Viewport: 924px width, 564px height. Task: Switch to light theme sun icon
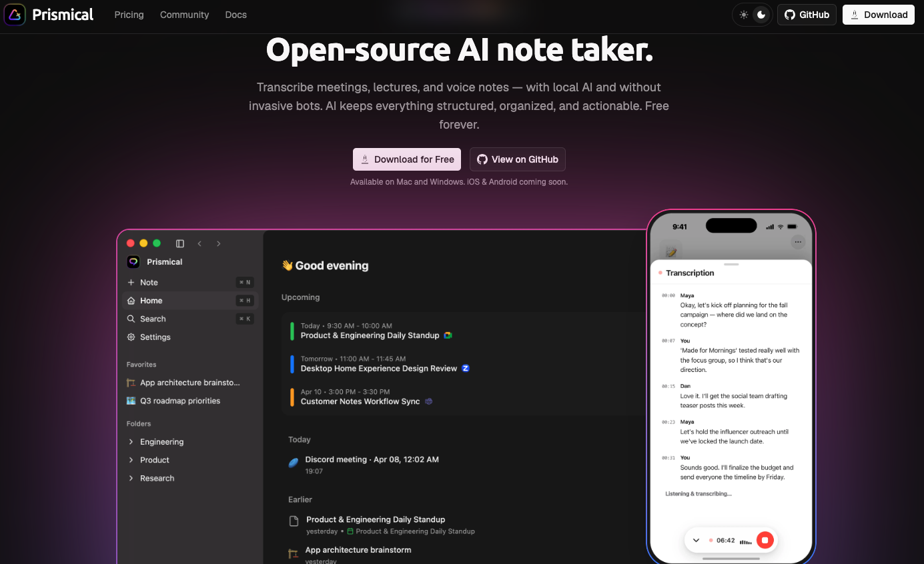744,15
